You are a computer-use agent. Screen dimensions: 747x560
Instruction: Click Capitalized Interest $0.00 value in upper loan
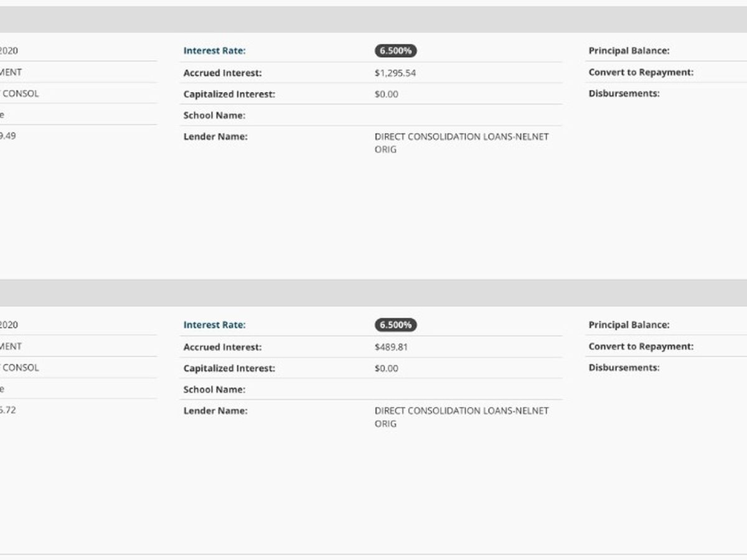pyautogui.click(x=386, y=95)
